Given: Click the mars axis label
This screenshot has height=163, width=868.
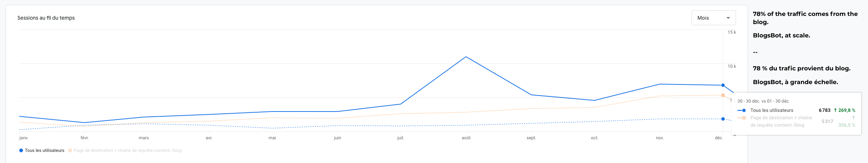Looking at the screenshot, I should tap(143, 138).
